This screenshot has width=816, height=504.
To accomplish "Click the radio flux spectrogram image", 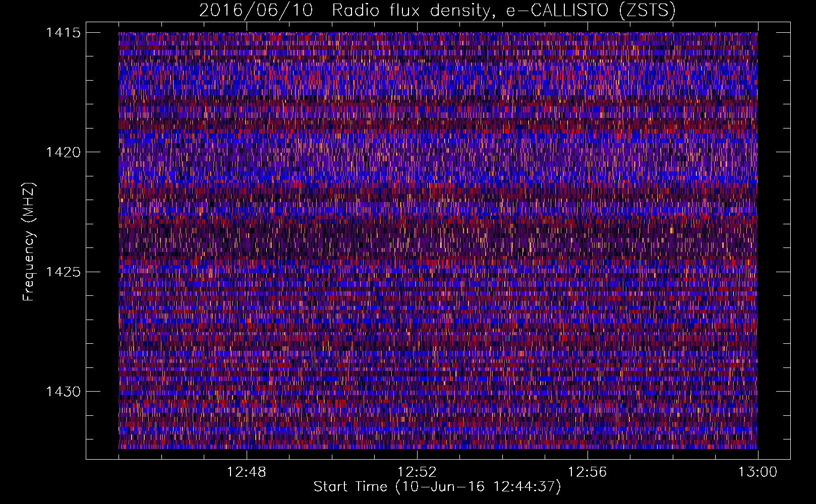I will point(438,240).
